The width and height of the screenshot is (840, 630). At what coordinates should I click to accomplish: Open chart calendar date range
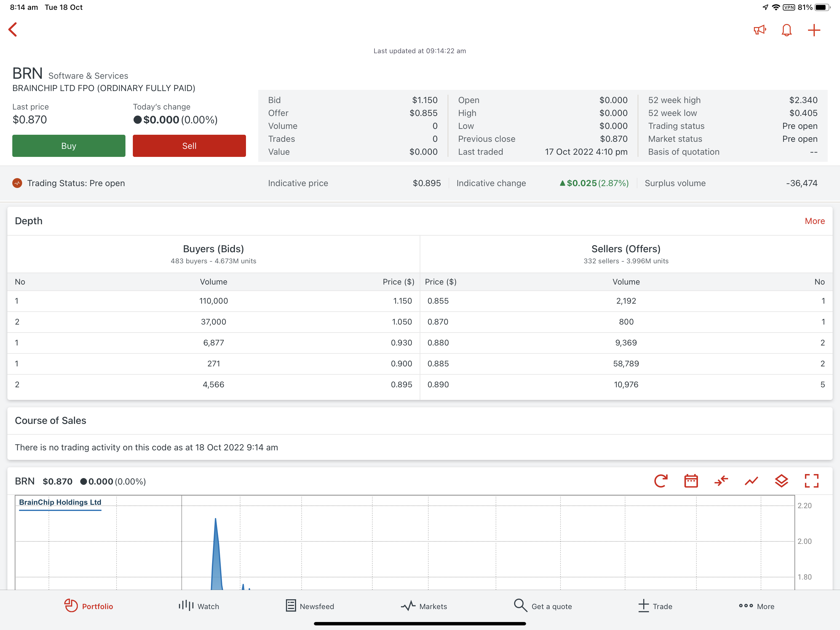click(x=691, y=481)
